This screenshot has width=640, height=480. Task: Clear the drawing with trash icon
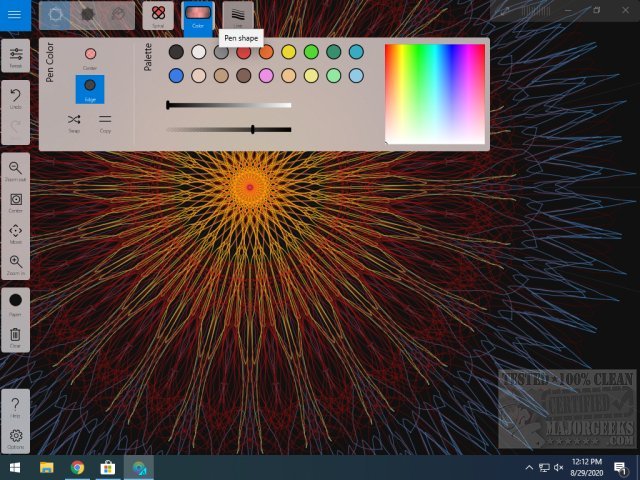pos(16,336)
